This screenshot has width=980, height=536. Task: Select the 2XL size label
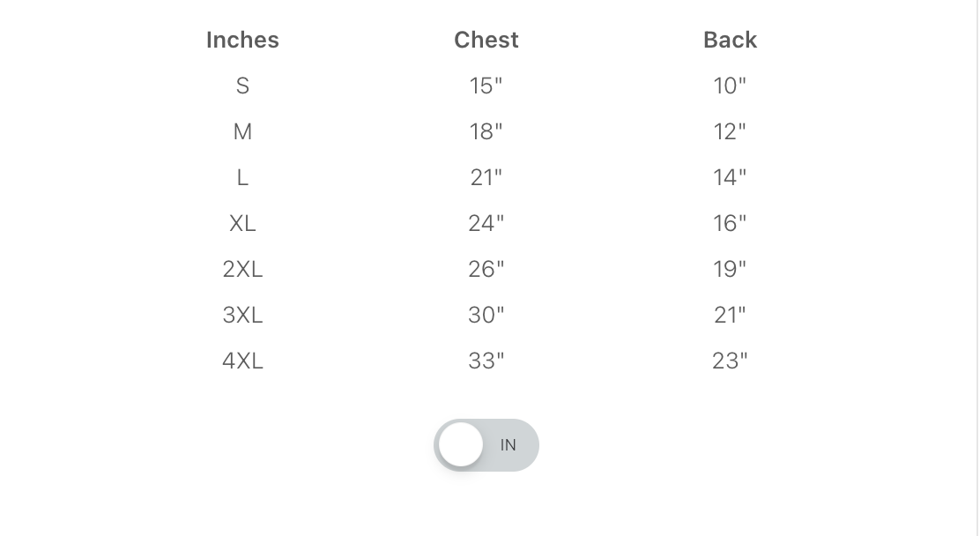[x=242, y=269]
